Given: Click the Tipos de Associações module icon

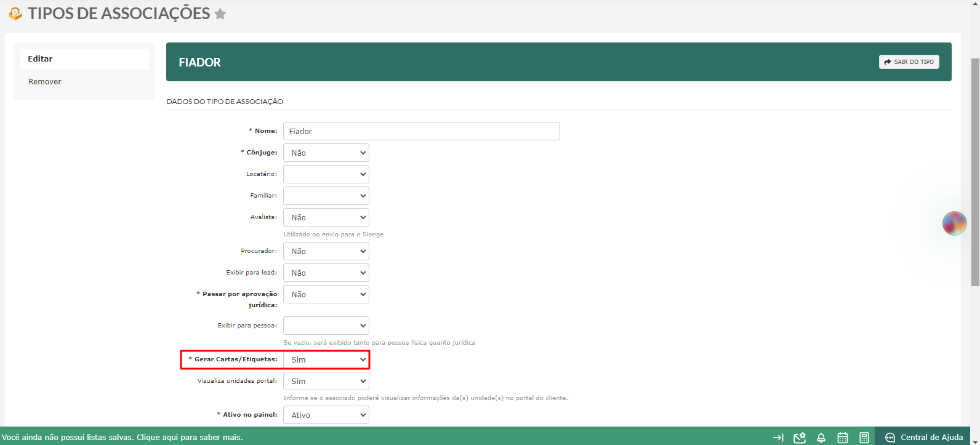Looking at the screenshot, I should tap(15, 13).
